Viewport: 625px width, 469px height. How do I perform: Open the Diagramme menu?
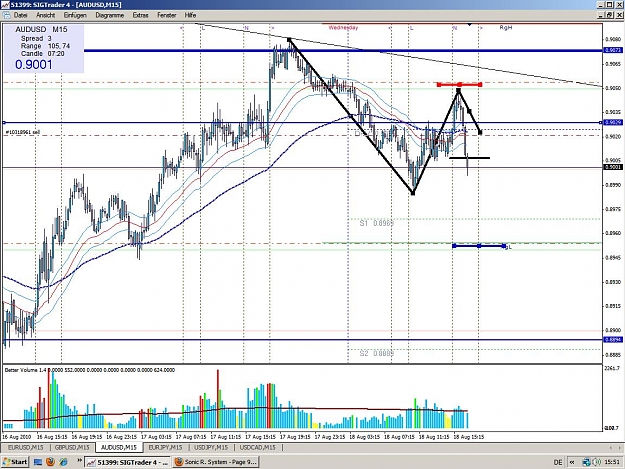click(x=110, y=15)
